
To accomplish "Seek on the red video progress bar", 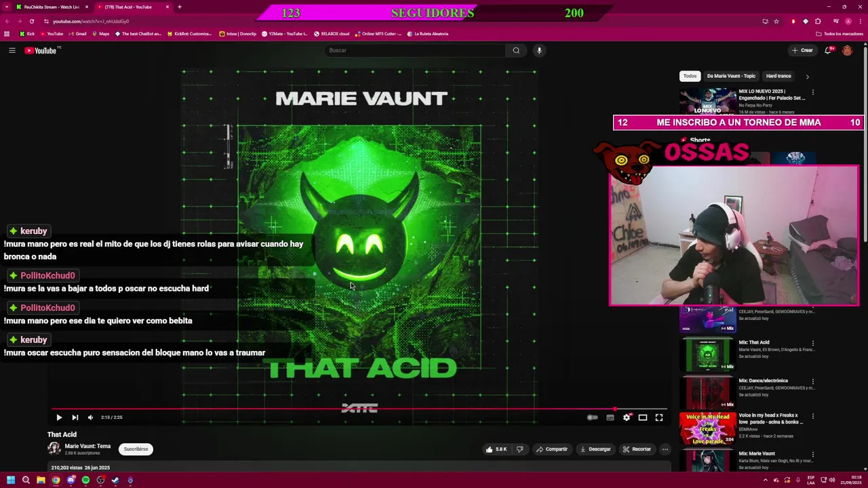I will click(x=359, y=409).
